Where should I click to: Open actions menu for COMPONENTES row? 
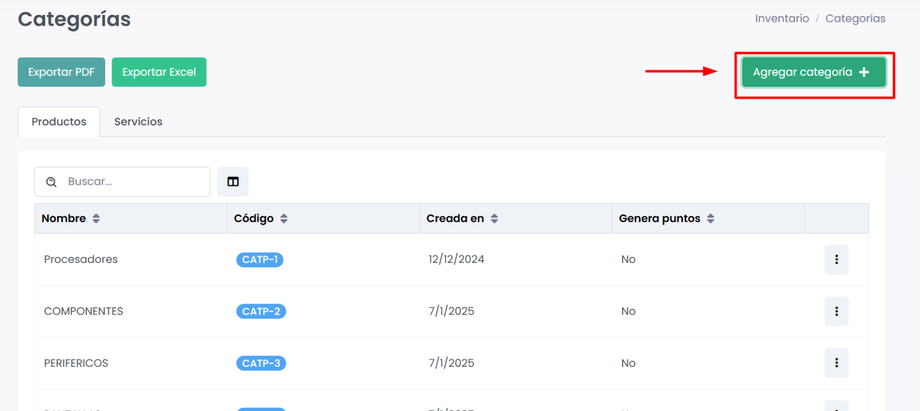coord(836,311)
